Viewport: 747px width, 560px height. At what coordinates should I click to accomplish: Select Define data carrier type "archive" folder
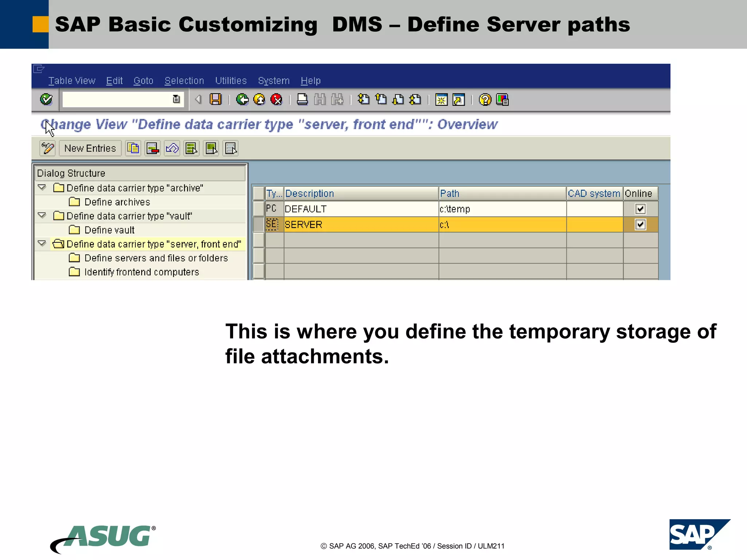135,188
